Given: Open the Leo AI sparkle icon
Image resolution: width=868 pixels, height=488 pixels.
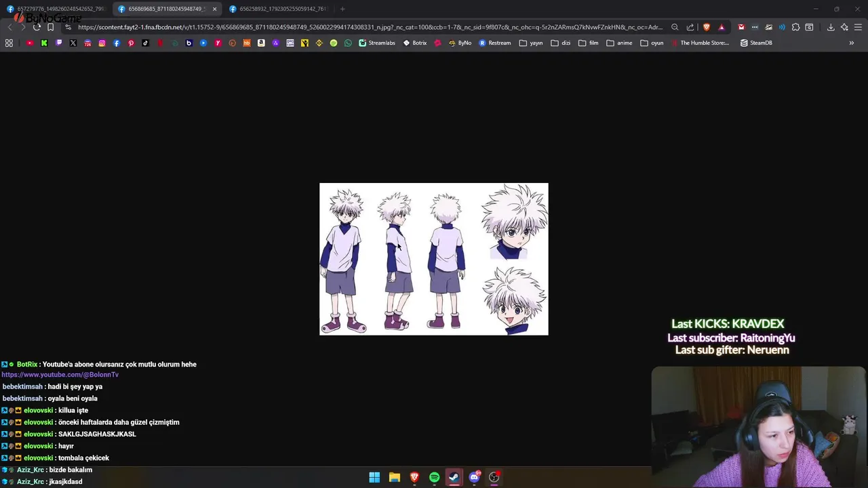Looking at the screenshot, I should (x=844, y=27).
